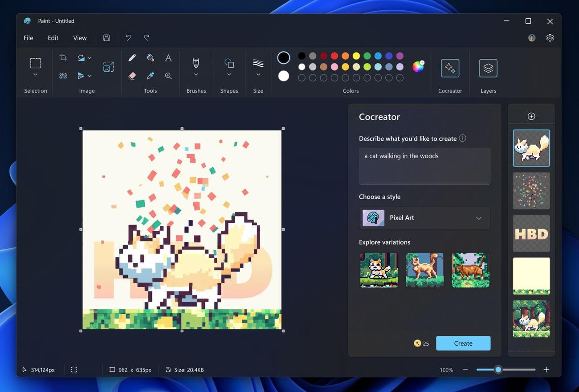Select the HBD image thumbnail in sidebar

531,233
